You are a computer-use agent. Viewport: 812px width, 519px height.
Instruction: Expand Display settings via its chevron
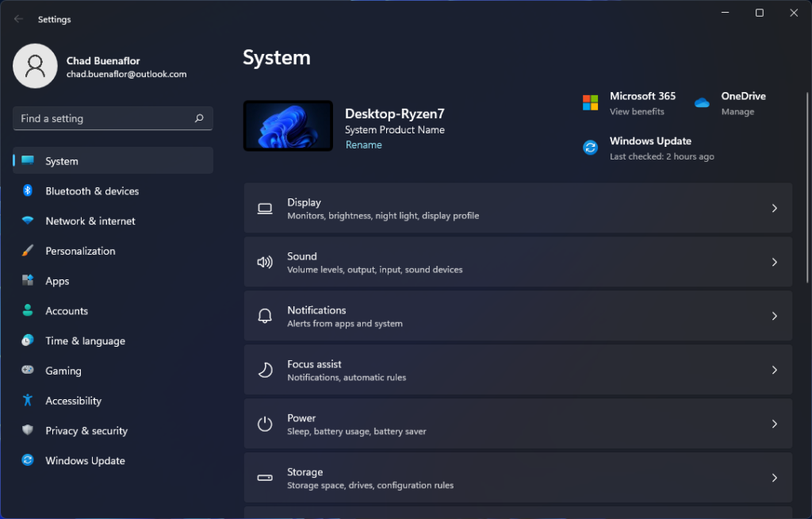774,208
